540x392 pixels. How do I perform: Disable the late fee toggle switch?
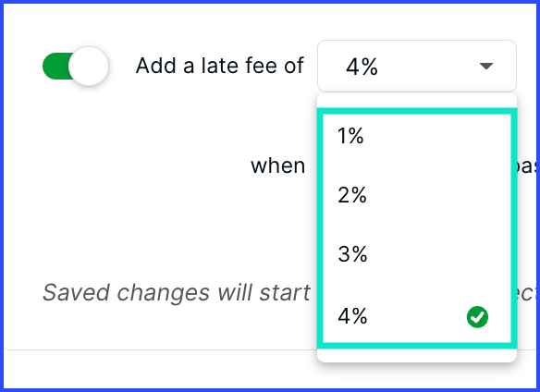coord(76,66)
